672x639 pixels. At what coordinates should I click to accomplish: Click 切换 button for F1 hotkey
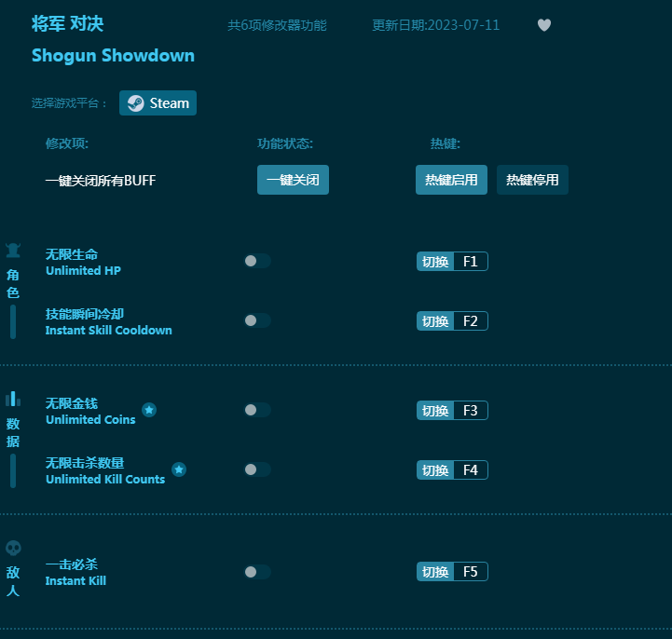click(x=435, y=261)
